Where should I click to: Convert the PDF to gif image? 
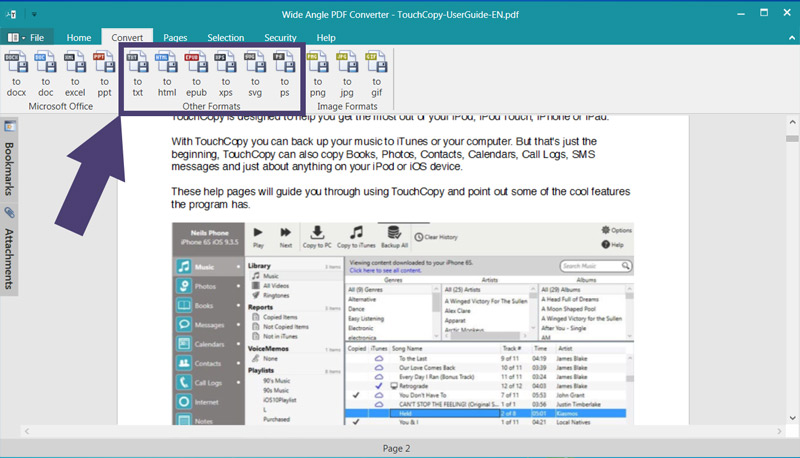(377, 74)
